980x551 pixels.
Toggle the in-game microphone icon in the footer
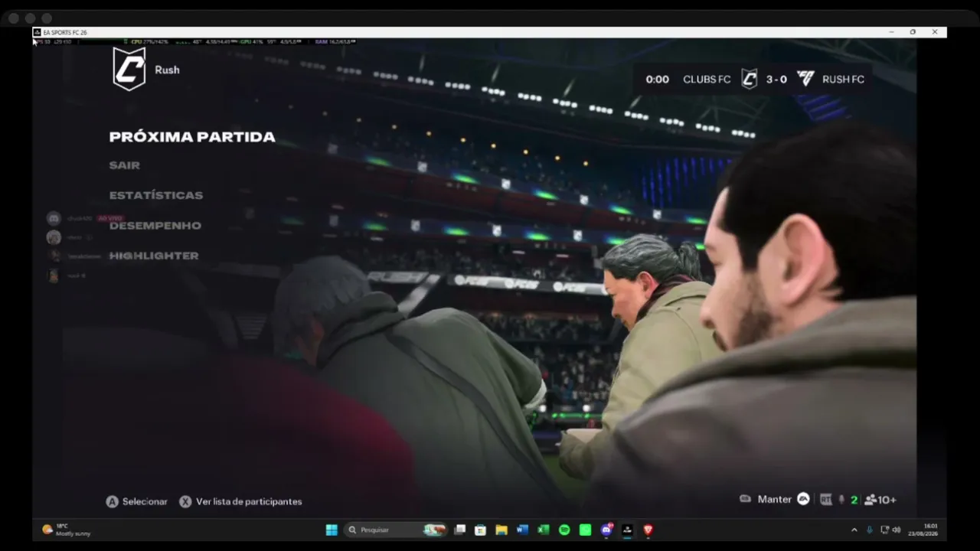pos(841,500)
